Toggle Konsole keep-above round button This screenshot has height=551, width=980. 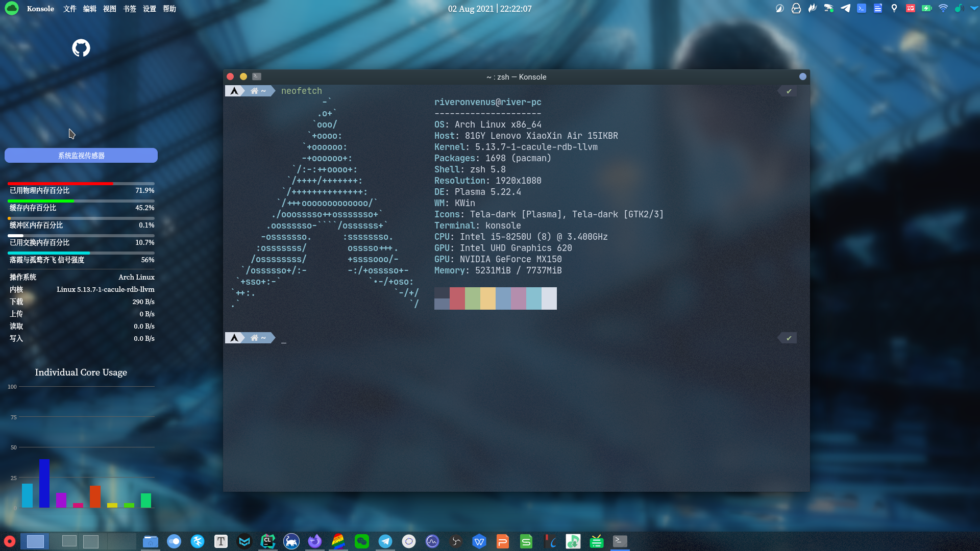coord(803,77)
